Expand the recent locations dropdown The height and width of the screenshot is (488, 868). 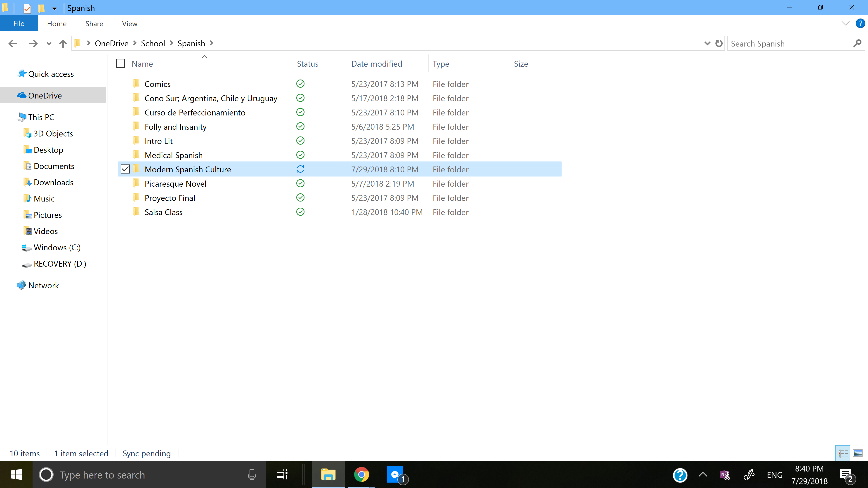(49, 43)
